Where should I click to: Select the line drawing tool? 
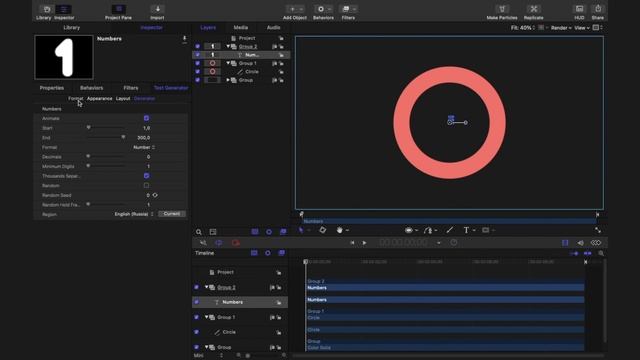pos(450,230)
